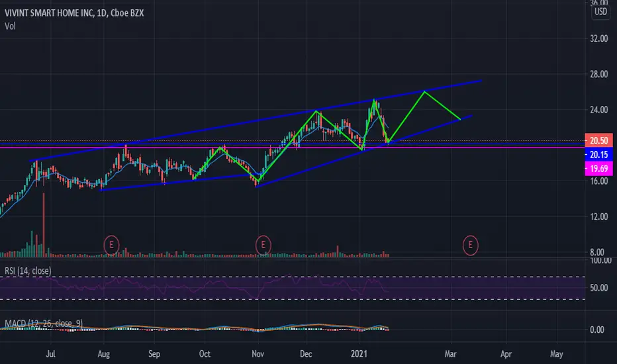Image resolution: width=617 pixels, height=364 pixels.
Task: Click the Dec label on time axis
Action: click(306, 354)
